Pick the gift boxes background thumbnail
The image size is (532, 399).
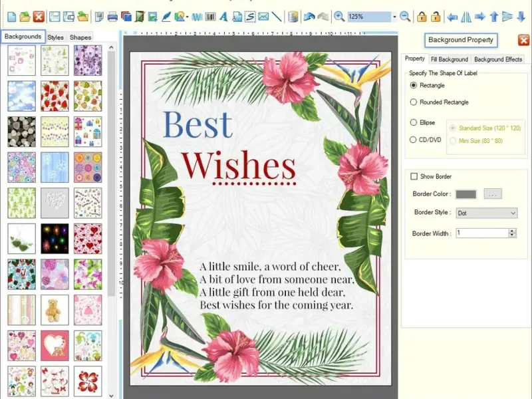[88, 132]
